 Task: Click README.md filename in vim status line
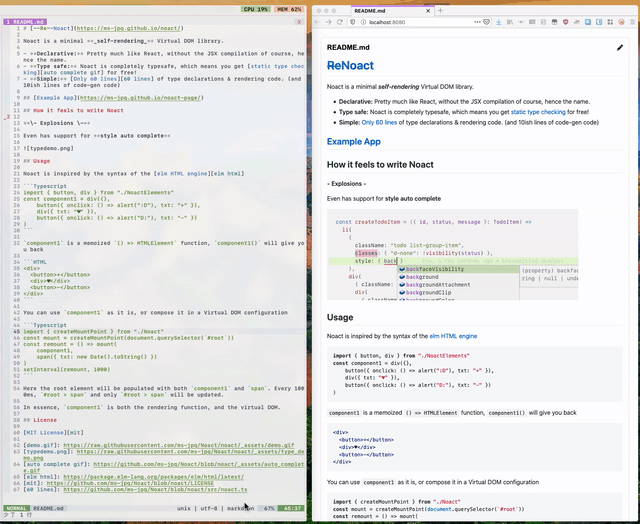pos(48,508)
